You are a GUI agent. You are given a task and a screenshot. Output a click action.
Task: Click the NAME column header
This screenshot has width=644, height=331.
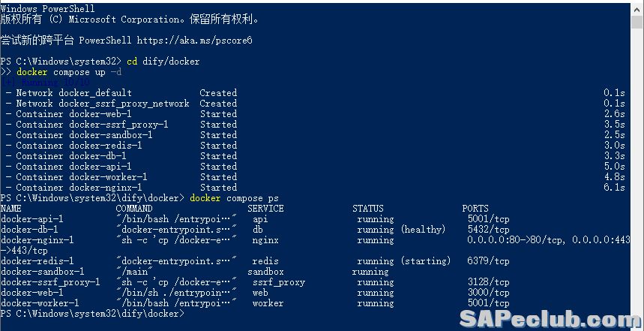click(x=11, y=209)
